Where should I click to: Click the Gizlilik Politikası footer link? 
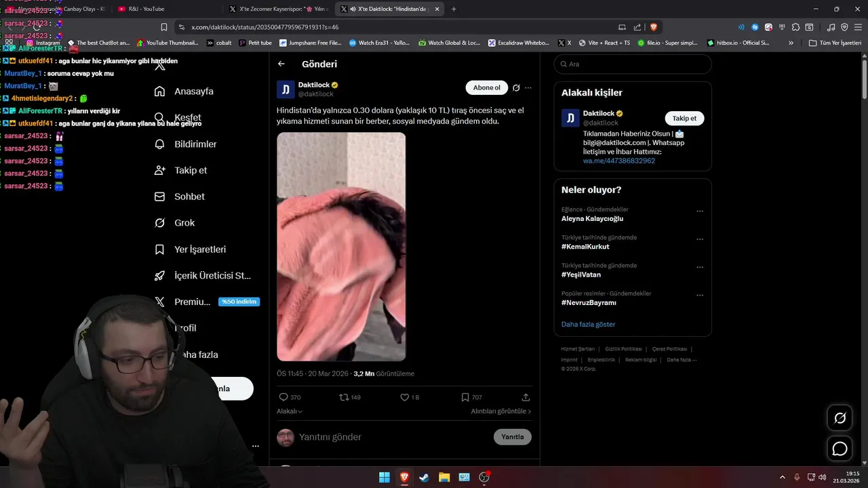(623, 349)
